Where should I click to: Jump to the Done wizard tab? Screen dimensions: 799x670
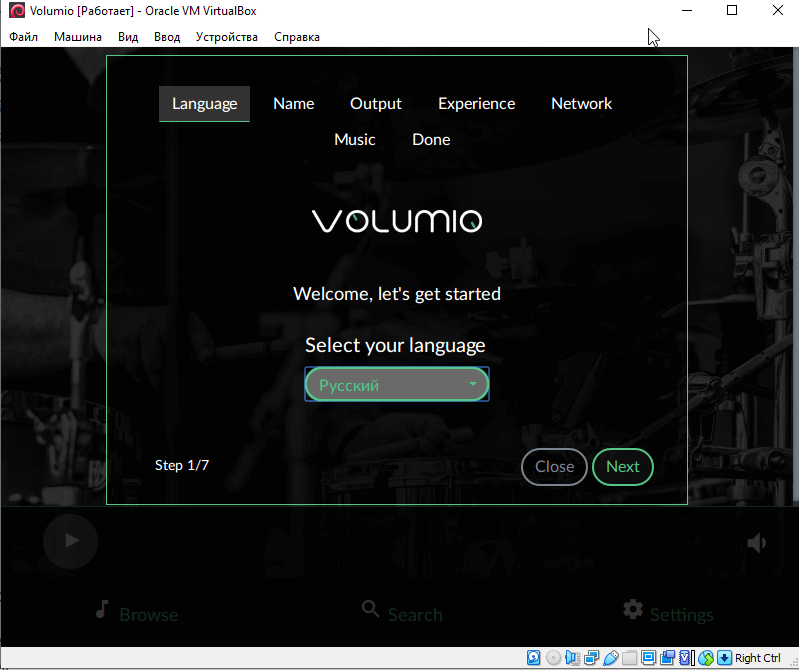pos(431,140)
